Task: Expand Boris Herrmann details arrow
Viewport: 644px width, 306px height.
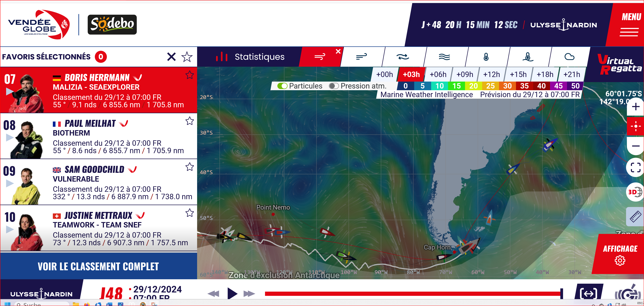Action: [x=10, y=91]
